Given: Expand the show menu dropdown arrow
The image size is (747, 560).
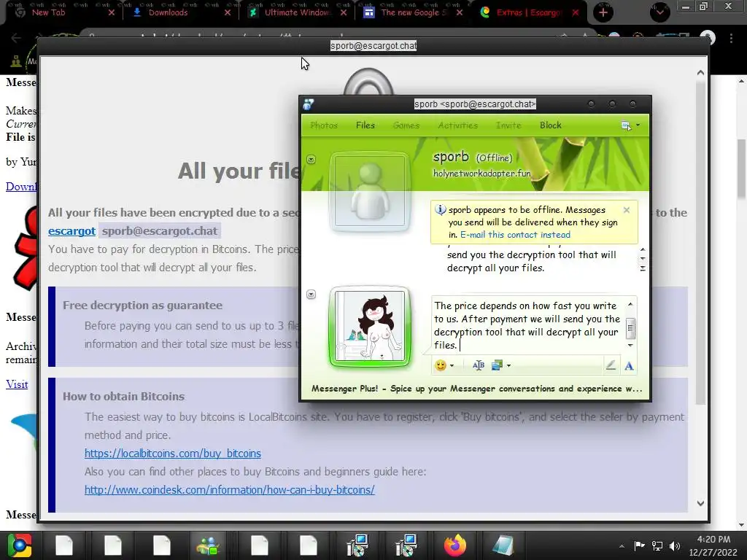Looking at the screenshot, I should 638,125.
